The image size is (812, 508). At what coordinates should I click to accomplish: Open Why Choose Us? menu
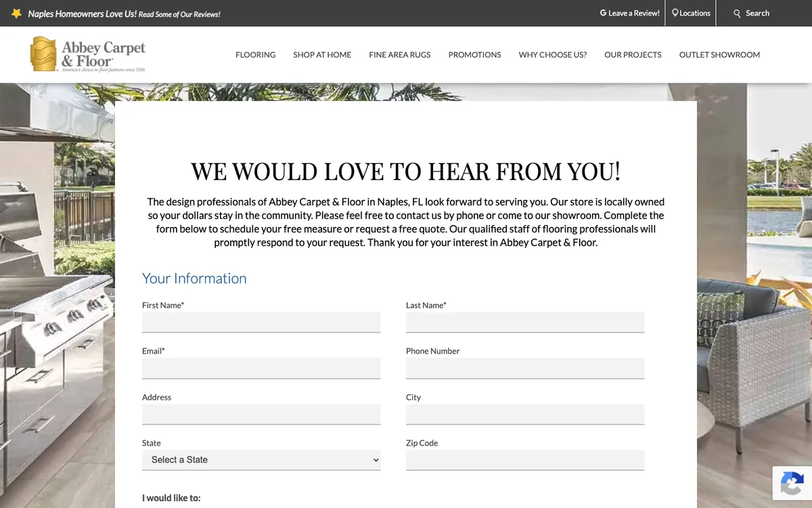[x=553, y=55]
